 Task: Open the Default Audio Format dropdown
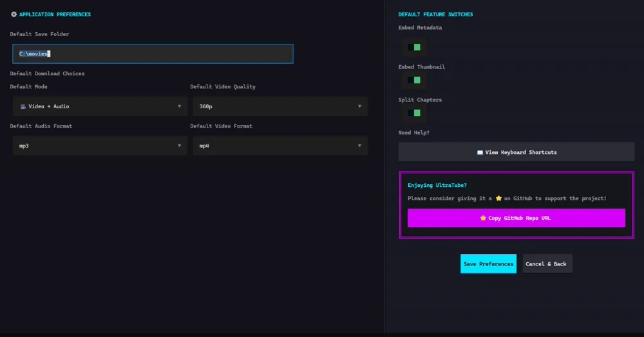pyautogui.click(x=100, y=146)
